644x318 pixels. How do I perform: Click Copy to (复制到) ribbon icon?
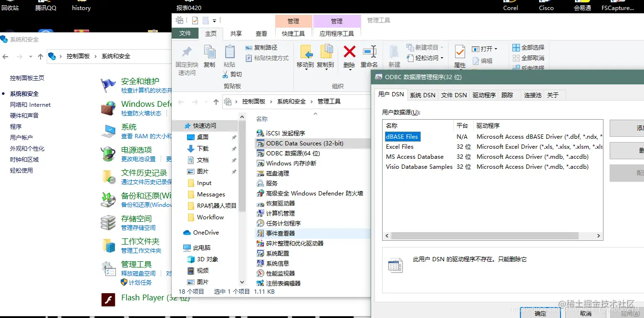pyautogui.click(x=326, y=52)
